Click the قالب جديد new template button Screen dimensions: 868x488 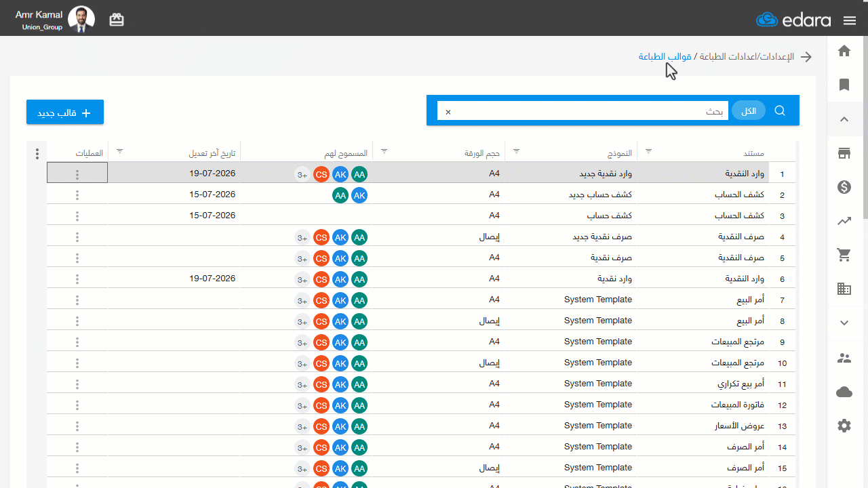[x=65, y=113]
